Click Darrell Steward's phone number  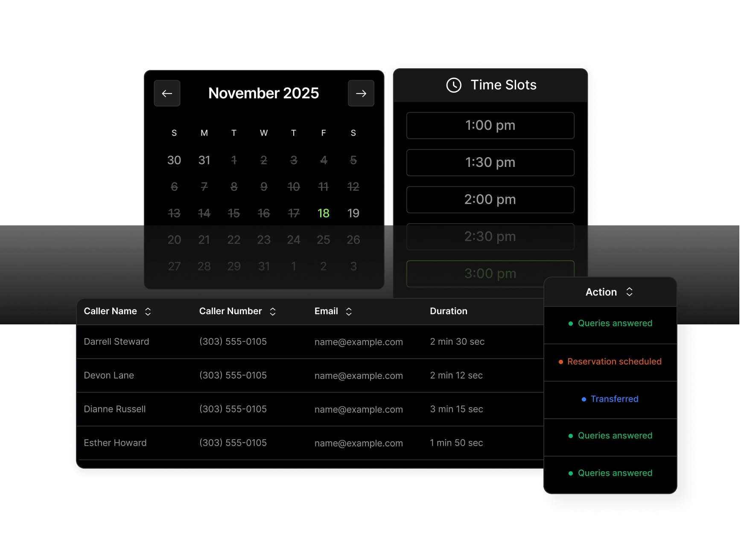[x=233, y=341]
